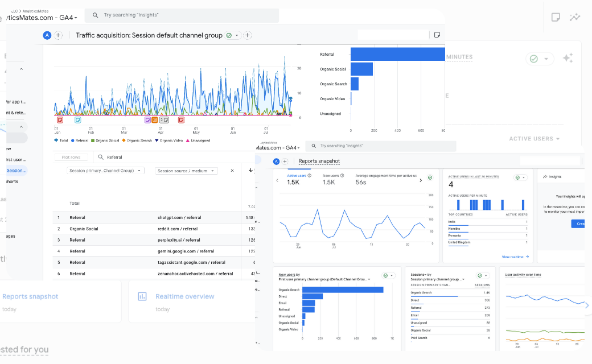Click the View realtime link
The height and width of the screenshot is (364, 592).
pos(515,257)
